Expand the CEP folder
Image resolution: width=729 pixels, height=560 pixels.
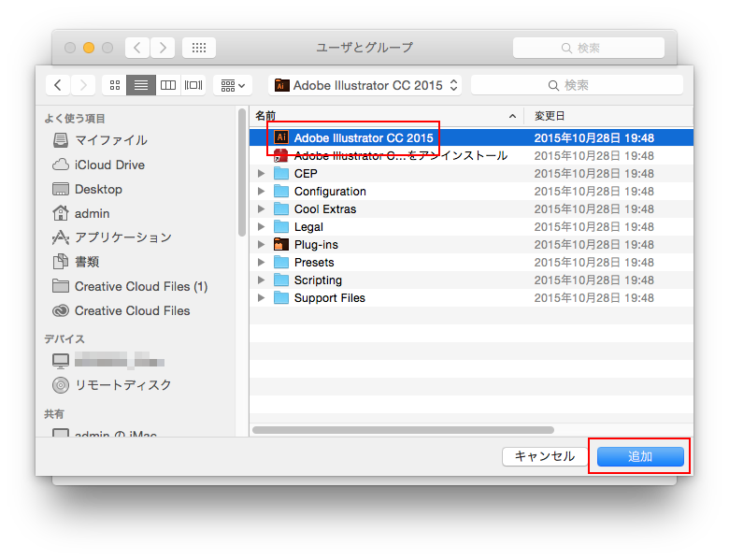(x=262, y=174)
